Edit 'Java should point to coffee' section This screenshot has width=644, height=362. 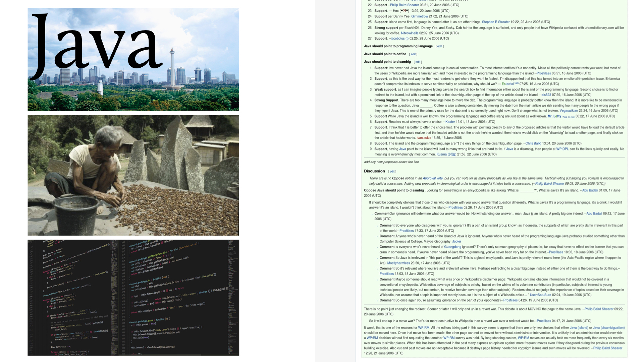(x=413, y=54)
